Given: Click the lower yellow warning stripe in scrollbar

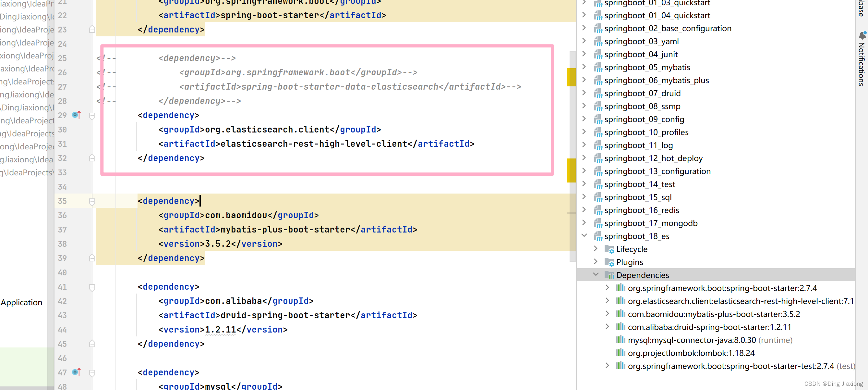Looking at the screenshot, I should (571, 170).
